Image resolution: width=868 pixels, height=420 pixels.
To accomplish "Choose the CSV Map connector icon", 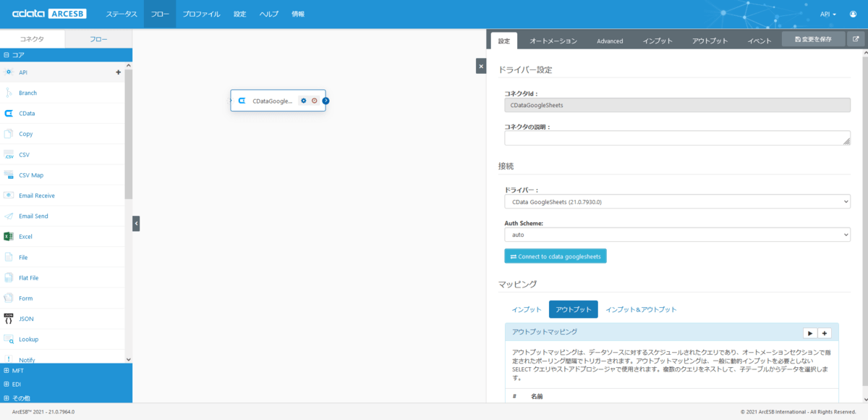I will (9, 175).
